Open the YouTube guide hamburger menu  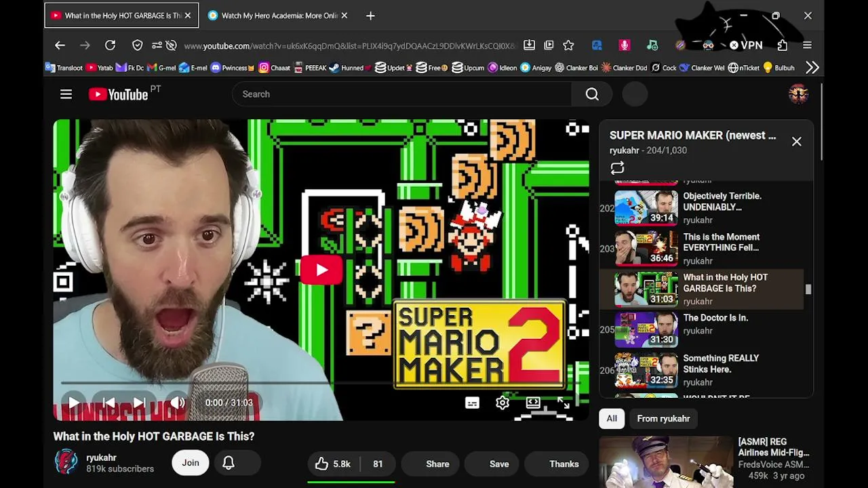pyautogui.click(x=66, y=94)
